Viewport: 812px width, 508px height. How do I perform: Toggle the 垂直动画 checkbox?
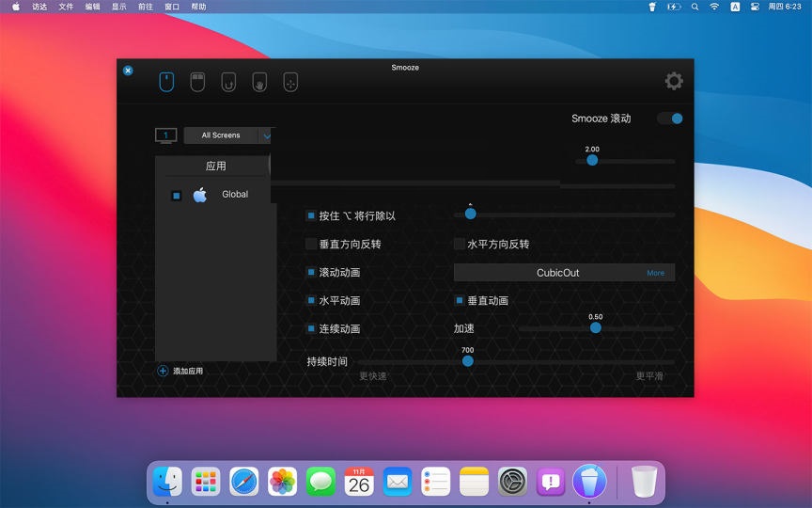[459, 300]
